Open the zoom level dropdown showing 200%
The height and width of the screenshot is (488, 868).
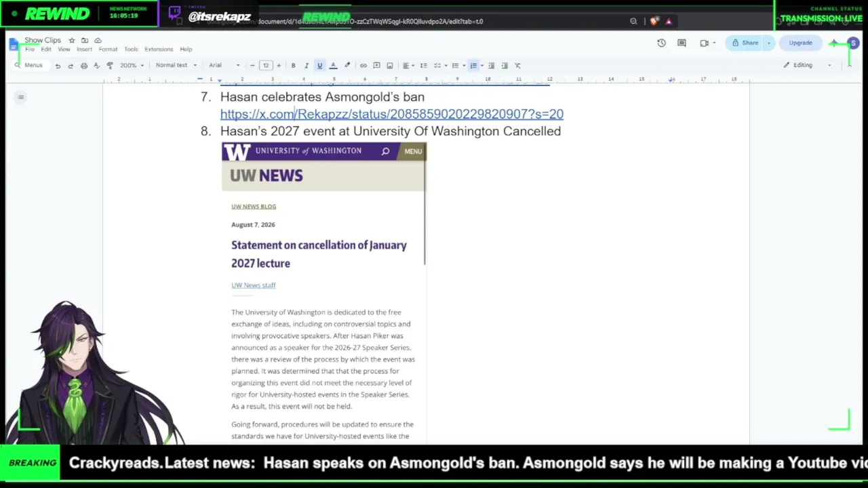132,66
